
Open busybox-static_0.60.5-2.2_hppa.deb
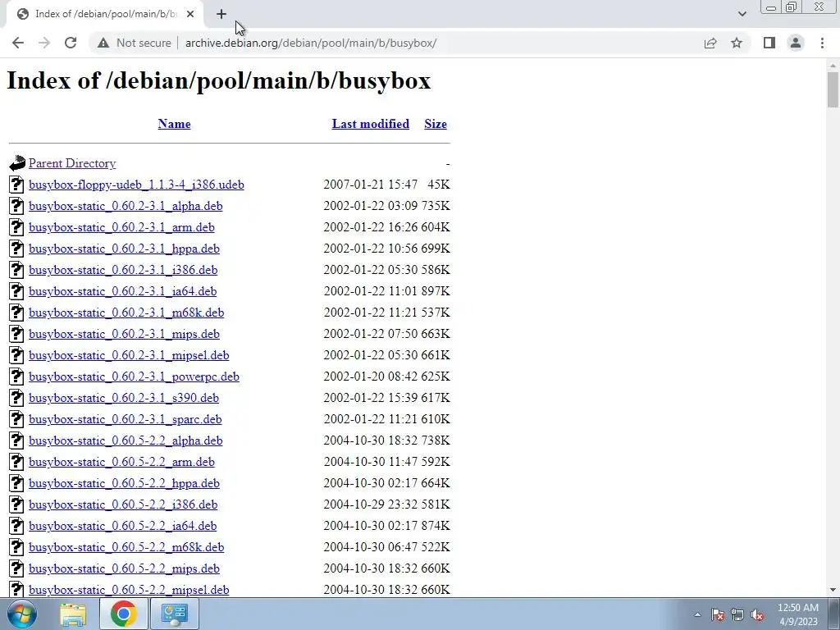pyautogui.click(x=125, y=483)
